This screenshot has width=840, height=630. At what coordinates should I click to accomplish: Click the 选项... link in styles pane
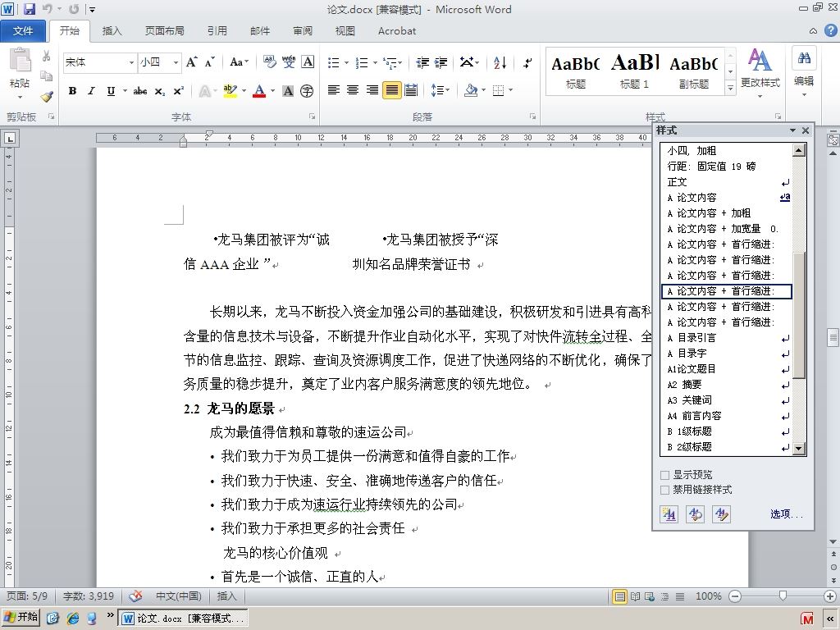(x=787, y=514)
